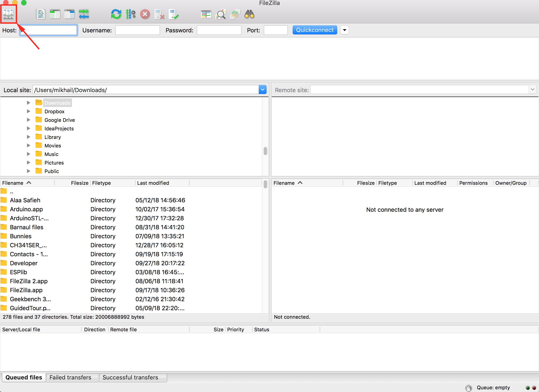Click the binoculars file search icon
Viewport: 539px width, 392px height.
coord(249,14)
